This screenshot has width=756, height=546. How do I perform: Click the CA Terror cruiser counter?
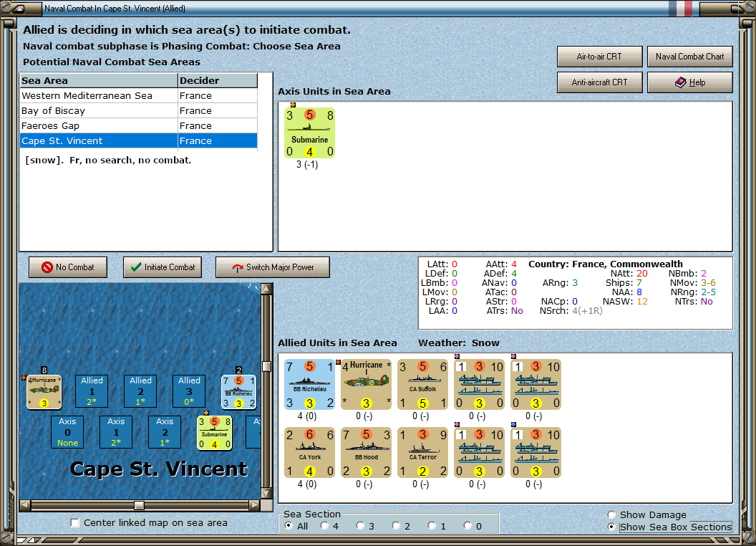422,452
